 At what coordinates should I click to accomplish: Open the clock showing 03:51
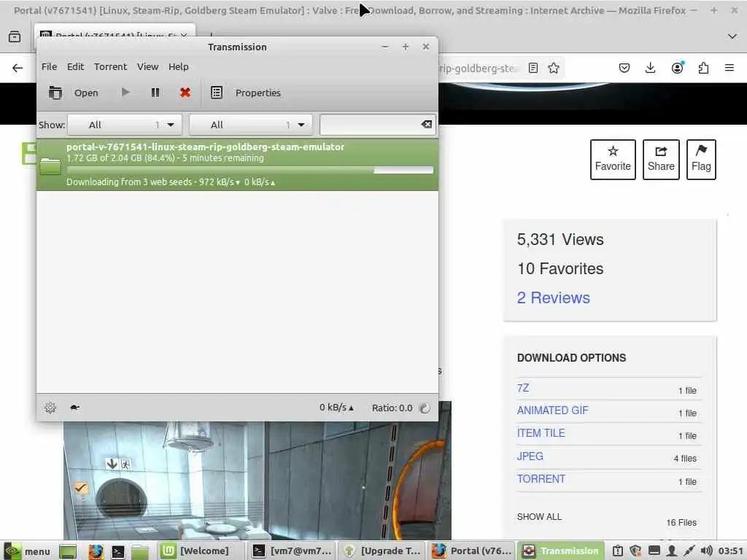(730, 551)
